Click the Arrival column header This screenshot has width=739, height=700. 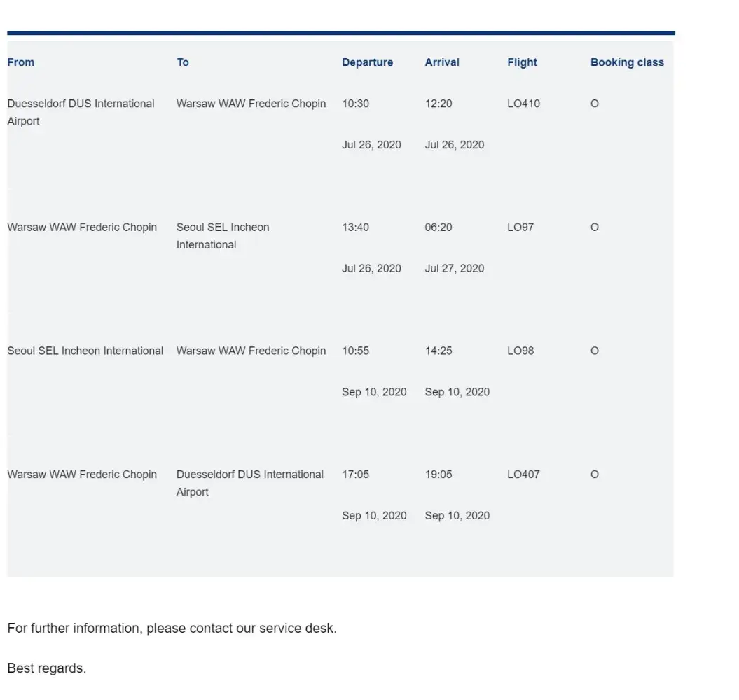pos(442,62)
